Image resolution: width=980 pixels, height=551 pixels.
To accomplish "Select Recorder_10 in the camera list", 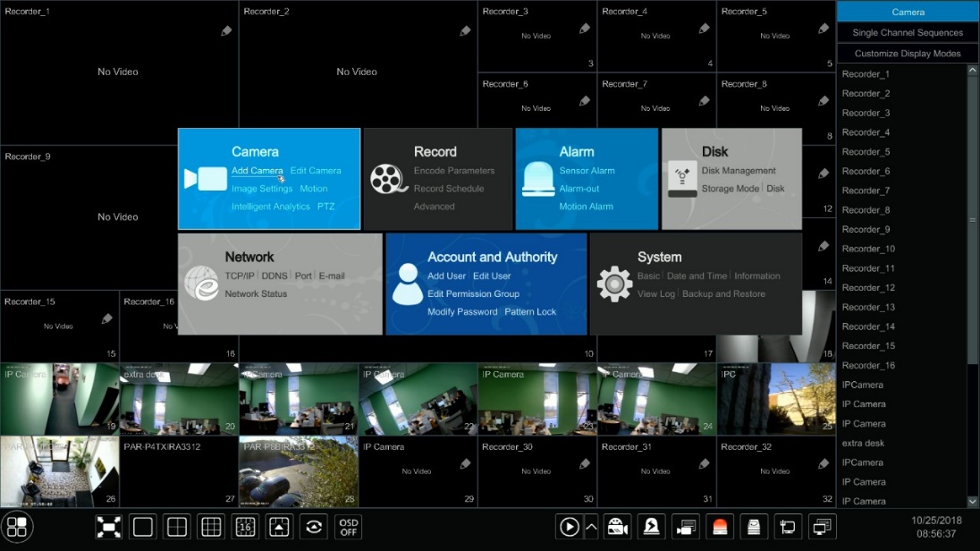I will [867, 249].
